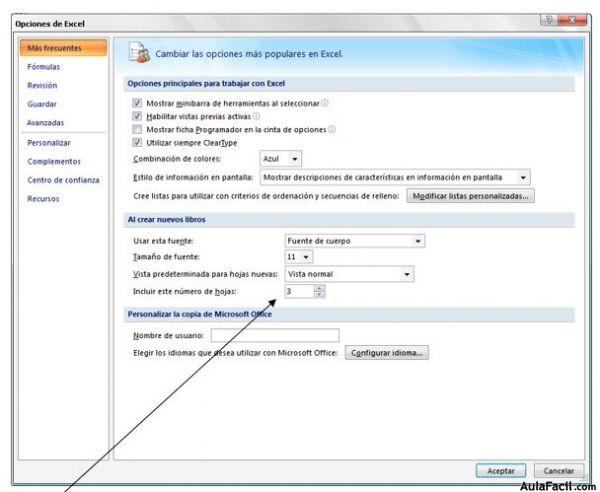Click Configurar idioma button
Viewport: 600px width, 492px height.
click(386, 353)
